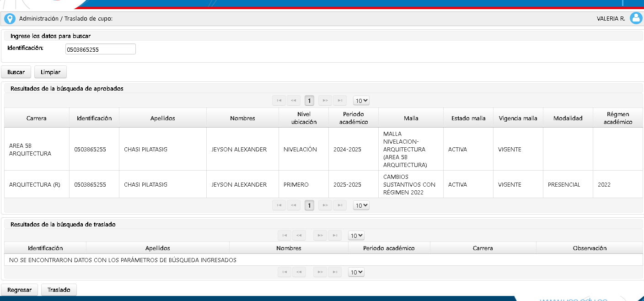Click the Traslado button

tap(59, 290)
